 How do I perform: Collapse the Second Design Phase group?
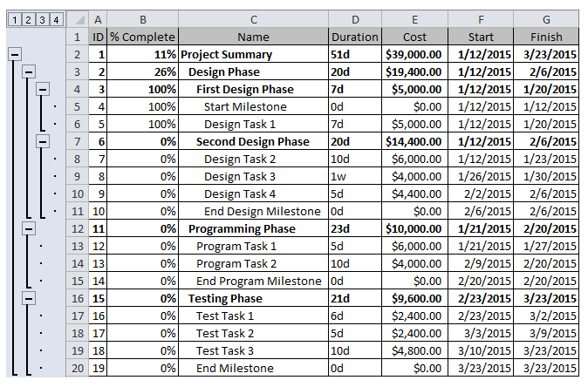tap(43, 141)
